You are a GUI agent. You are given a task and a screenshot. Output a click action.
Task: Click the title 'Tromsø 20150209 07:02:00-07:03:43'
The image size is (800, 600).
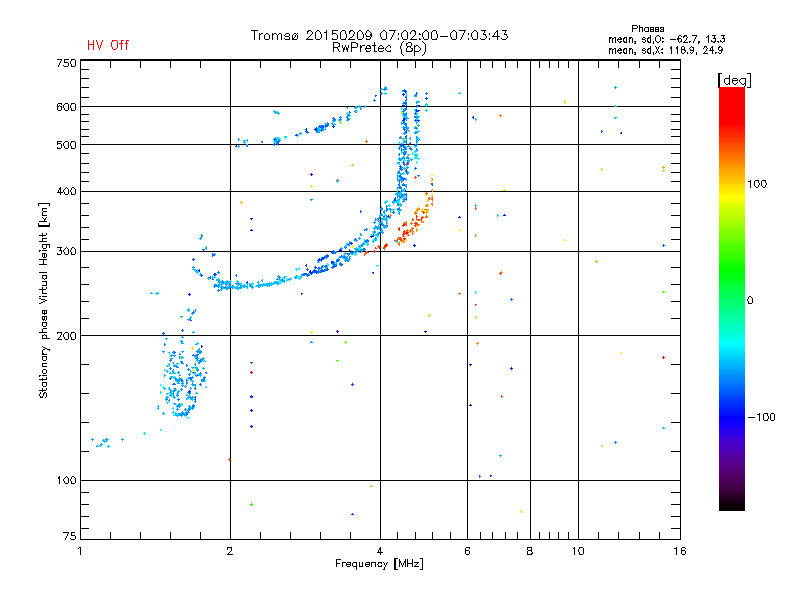(379, 35)
